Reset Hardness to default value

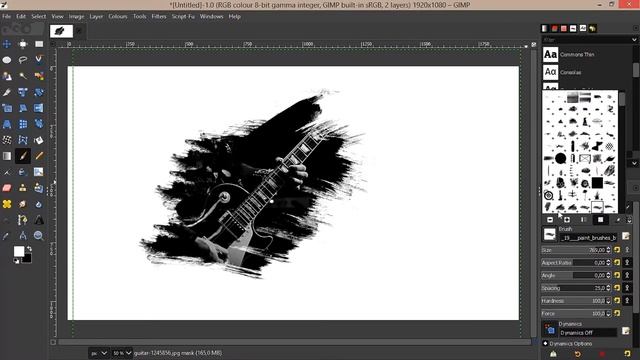point(617,300)
